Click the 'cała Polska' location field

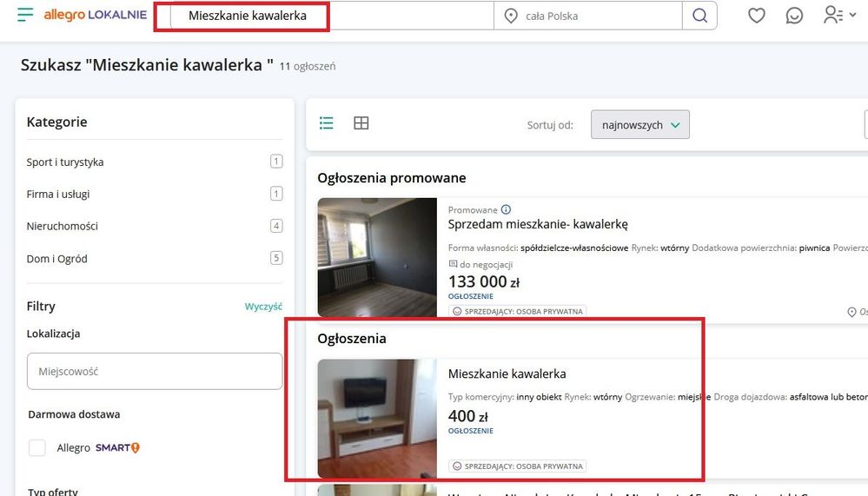[588, 16]
